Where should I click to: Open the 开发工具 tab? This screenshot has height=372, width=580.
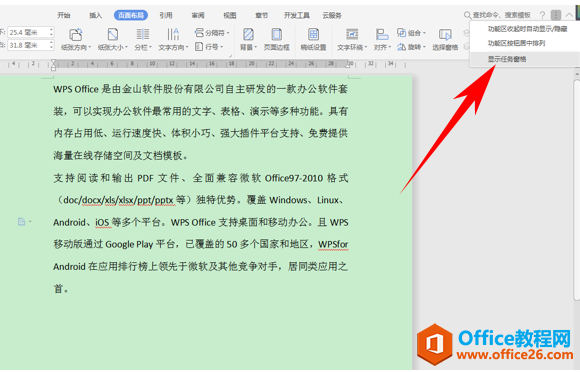point(297,15)
